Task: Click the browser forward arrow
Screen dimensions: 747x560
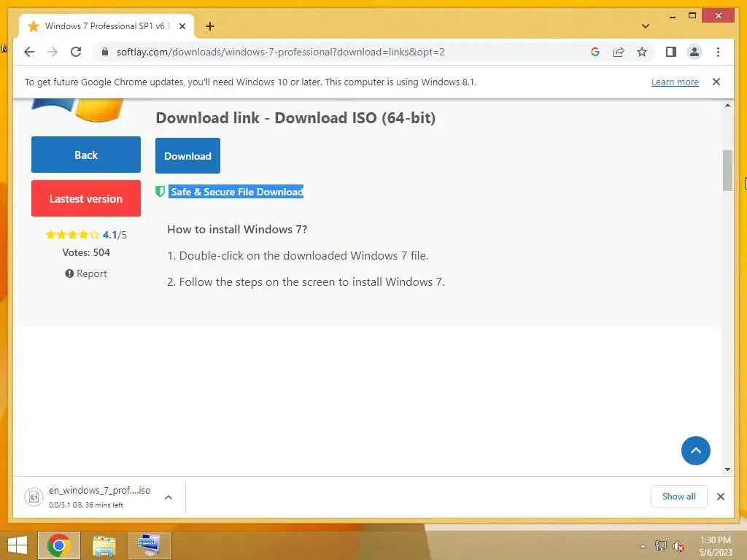Action: pos(53,52)
